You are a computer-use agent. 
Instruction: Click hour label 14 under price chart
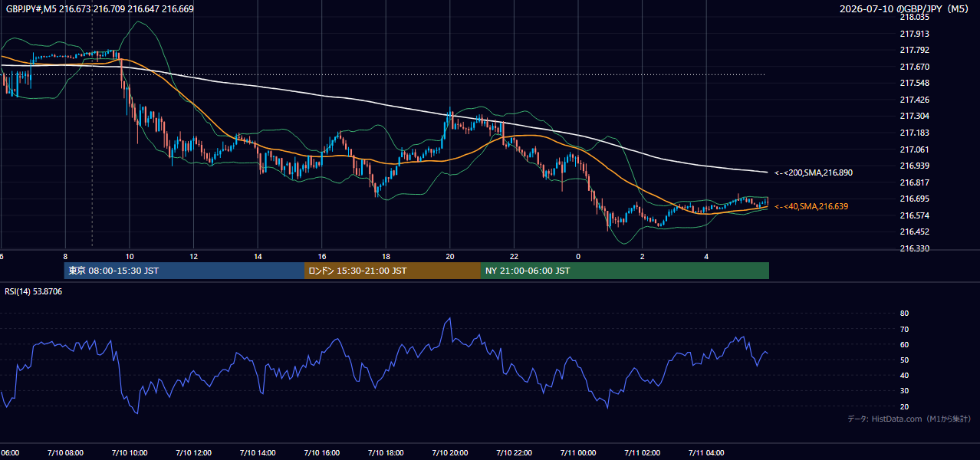258,256
